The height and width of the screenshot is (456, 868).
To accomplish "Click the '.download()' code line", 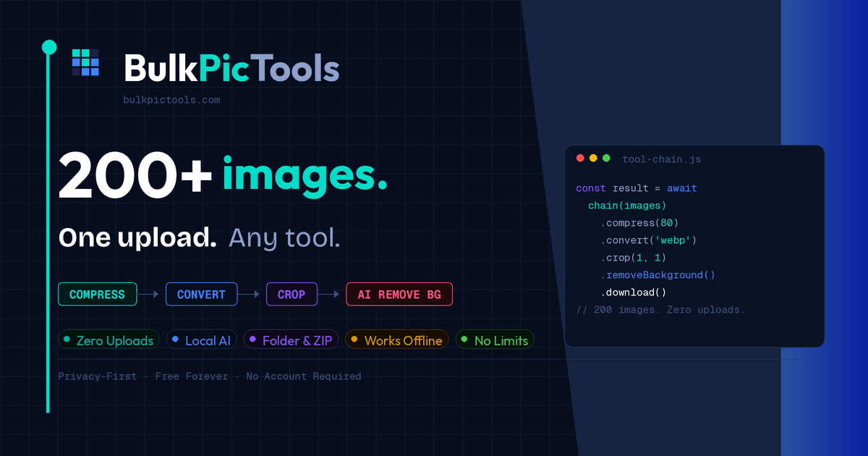I will [633, 292].
